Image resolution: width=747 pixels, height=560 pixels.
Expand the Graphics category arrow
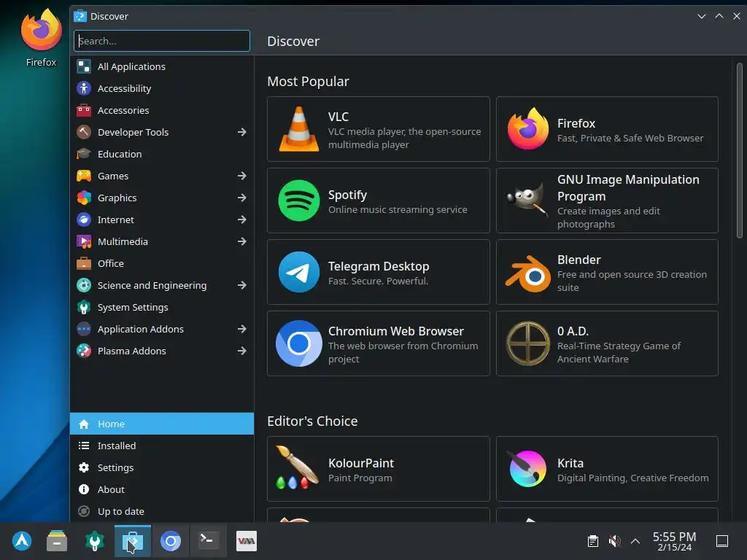coord(242,198)
